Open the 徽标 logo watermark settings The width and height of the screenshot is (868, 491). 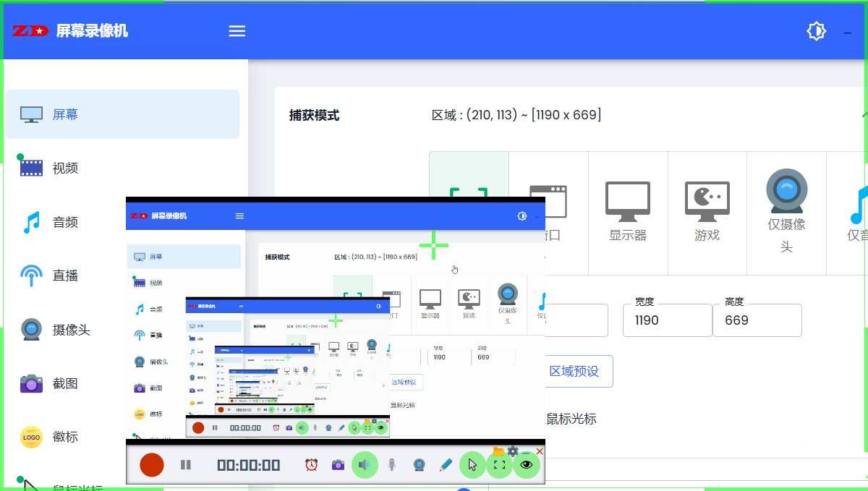65,437
